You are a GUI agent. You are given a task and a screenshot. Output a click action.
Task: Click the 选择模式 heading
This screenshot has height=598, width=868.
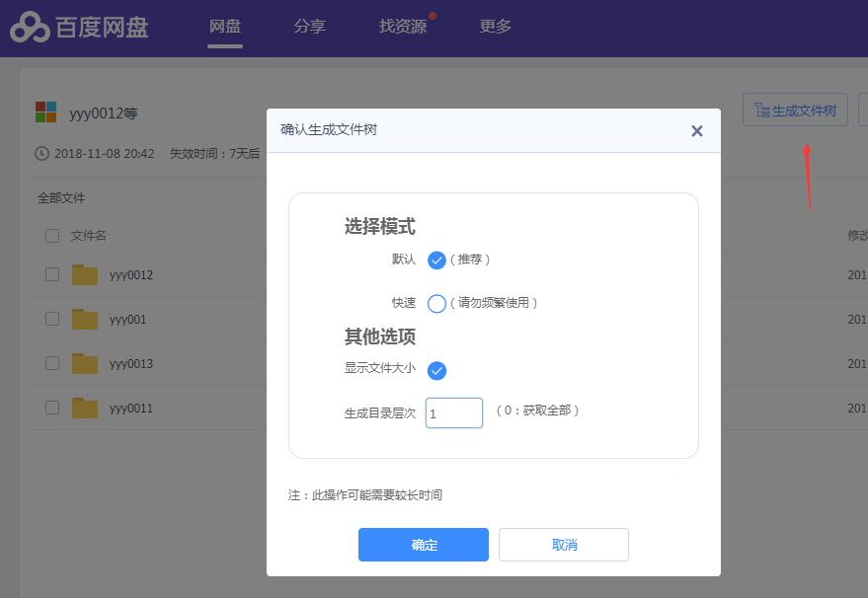tap(380, 226)
